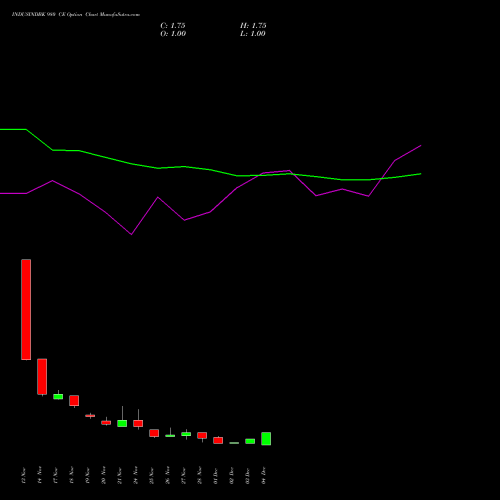Click the 13 Nov date label
The width and height of the screenshot is (500, 500).
click(24, 476)
